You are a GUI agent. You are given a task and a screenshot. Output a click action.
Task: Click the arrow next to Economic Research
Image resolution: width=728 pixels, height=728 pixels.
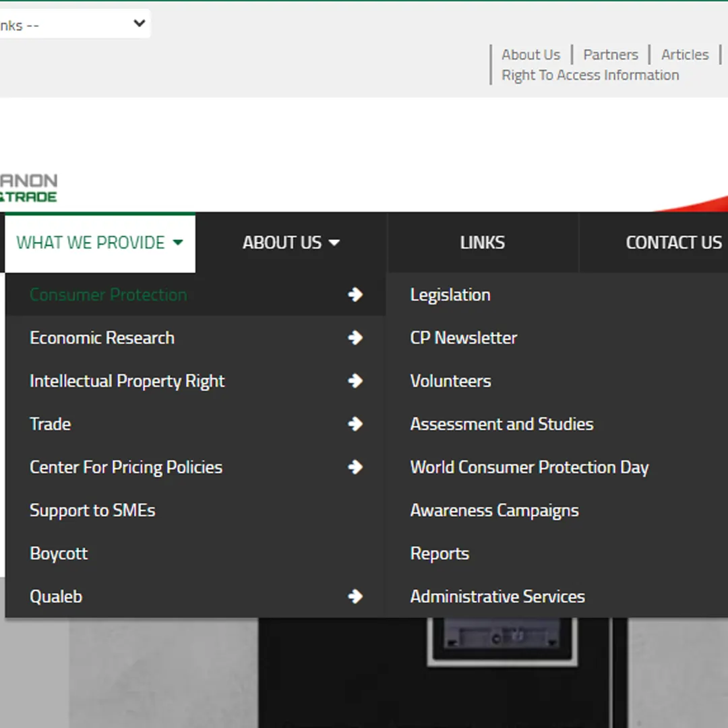click(x=355, y=338)
